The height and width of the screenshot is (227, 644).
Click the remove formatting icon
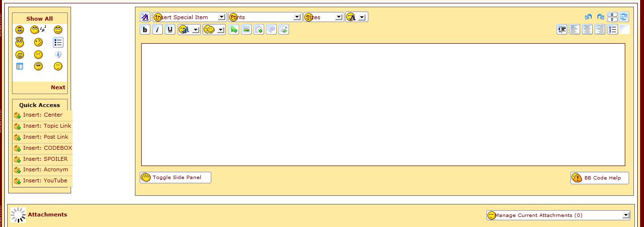pos(145,17)
